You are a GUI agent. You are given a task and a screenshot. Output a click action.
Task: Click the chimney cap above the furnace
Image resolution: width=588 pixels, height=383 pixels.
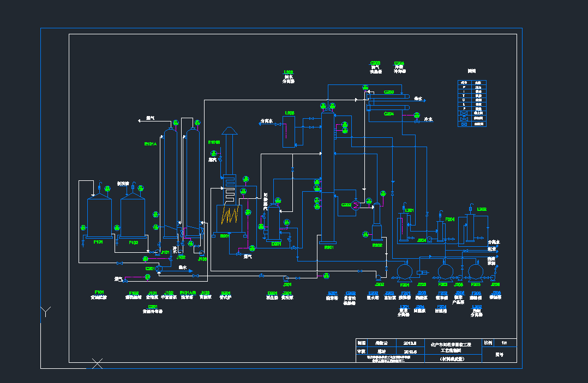coord(230,131)
